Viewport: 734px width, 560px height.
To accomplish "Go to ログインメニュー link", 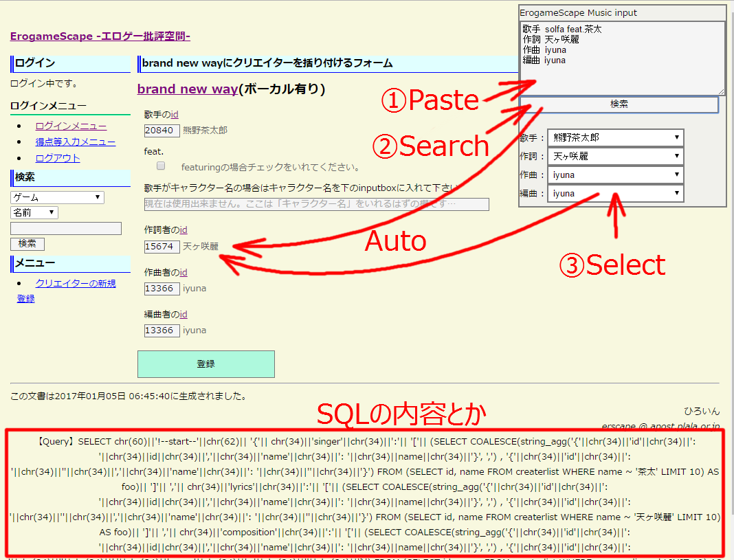I will [x=71, y=126].
